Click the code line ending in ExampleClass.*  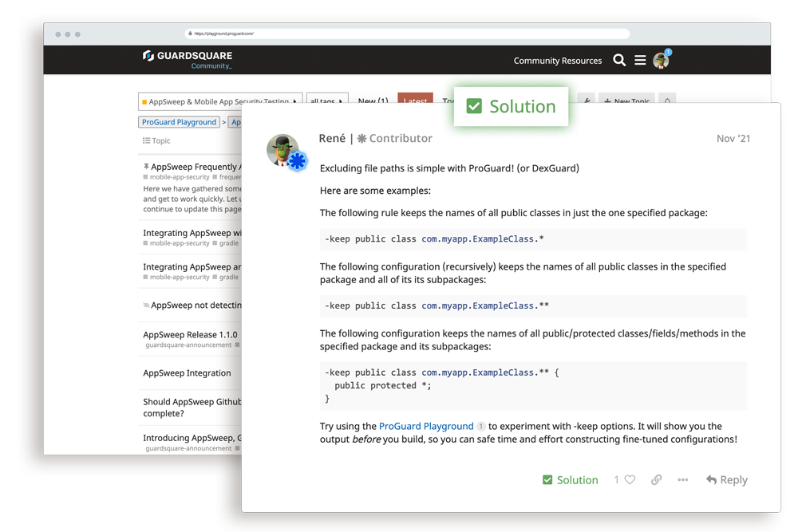[434, 239]
